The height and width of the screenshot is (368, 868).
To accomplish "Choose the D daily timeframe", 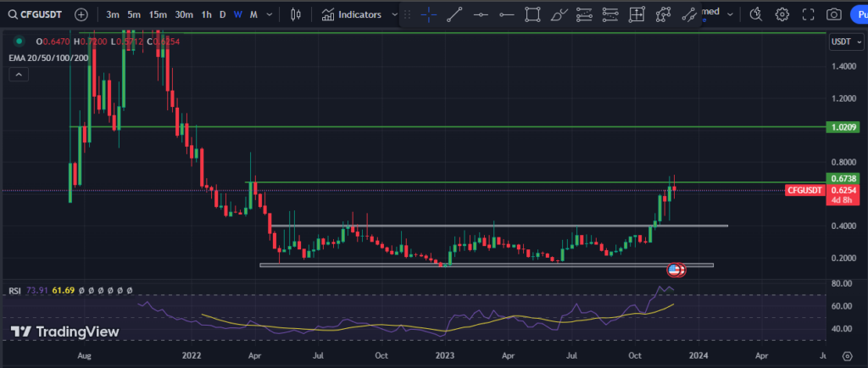I will coord(223,15).
